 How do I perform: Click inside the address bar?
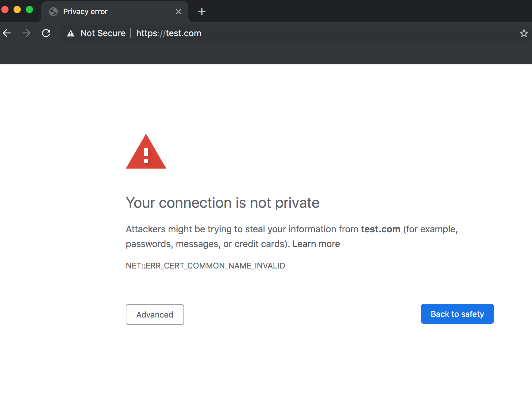tap(276, 33)
